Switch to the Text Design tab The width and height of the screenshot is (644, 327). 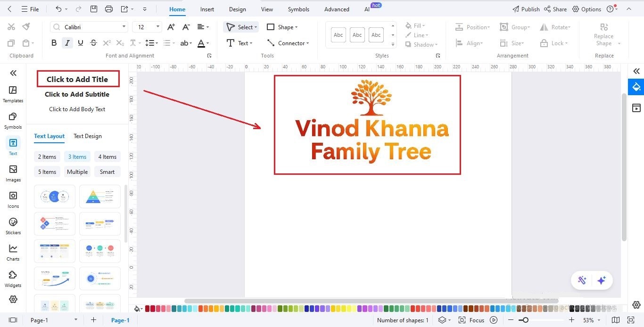point(87,136)
